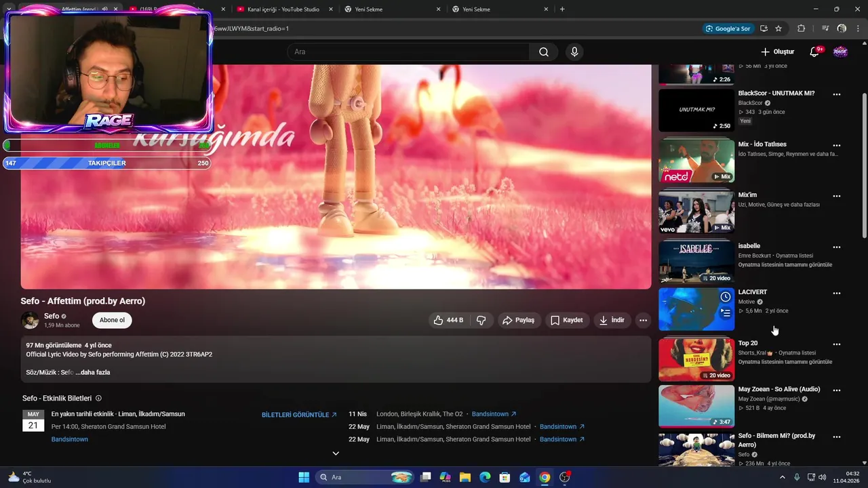Start voice search with the microphone icon
Viewport: 868px width, 488px height.
[574, 52]
